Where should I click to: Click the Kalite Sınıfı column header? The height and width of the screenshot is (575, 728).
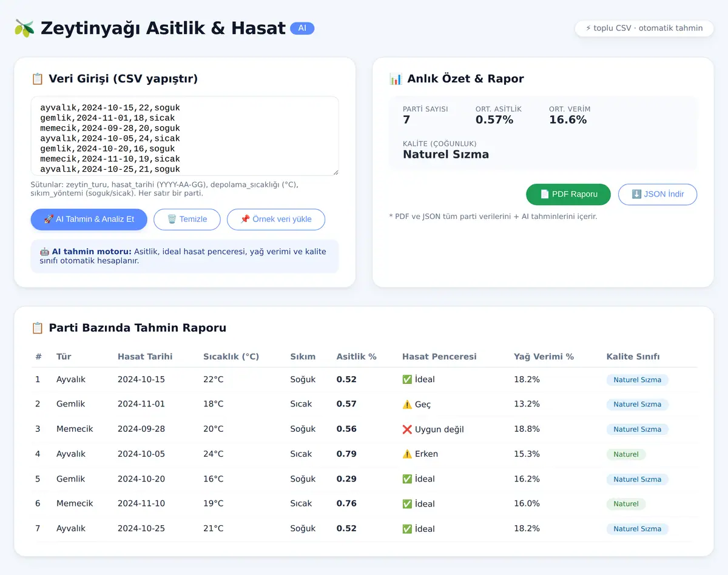633,357
